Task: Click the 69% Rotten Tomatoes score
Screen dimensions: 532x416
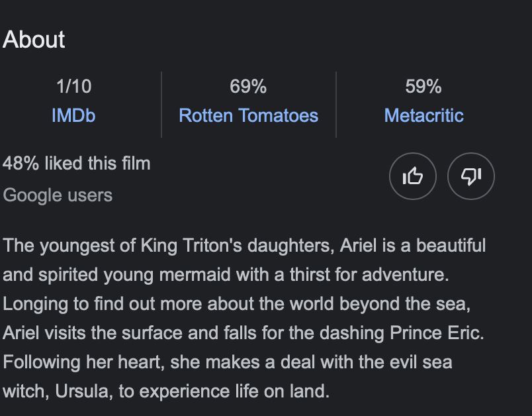Action: (x=248, y=86)
